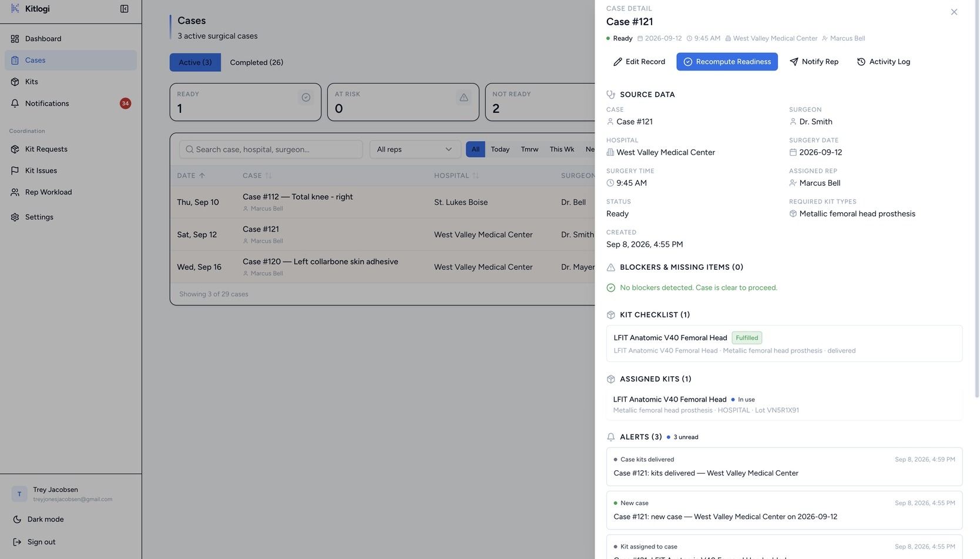Screen dimensions: 980x559
Task: Click the 34 unread notifications badge
Action: click(x=125, y=103)
